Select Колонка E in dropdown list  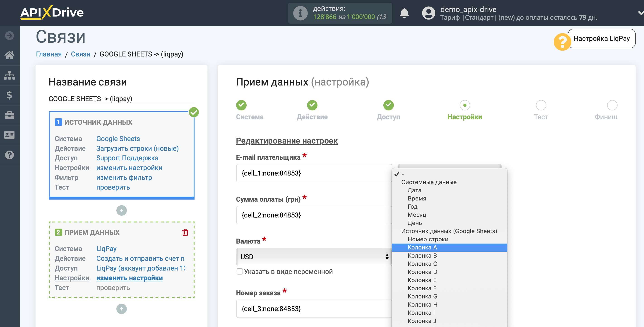[x=449, y=280]
